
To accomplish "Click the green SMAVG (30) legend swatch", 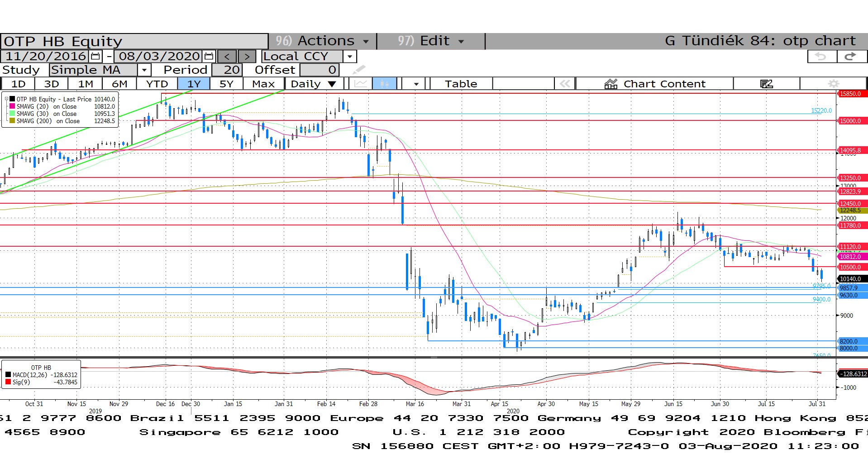I will coord(12,113).
